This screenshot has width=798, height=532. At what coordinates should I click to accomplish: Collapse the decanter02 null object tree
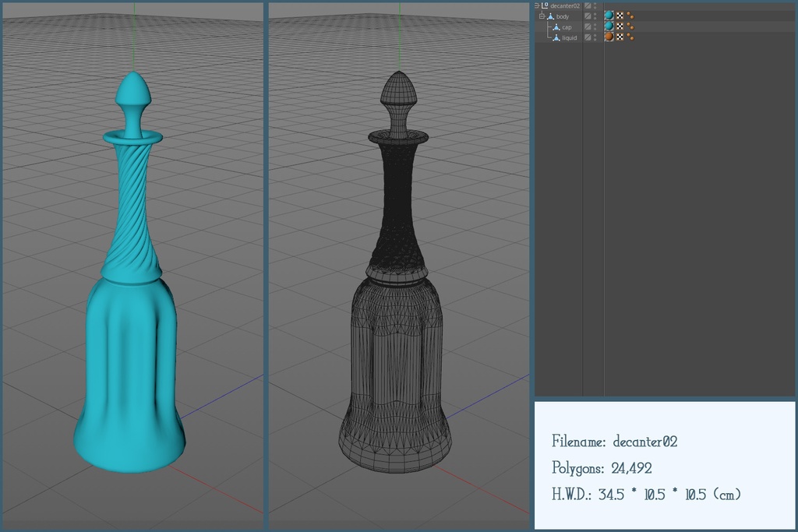[x=536, y=5]
